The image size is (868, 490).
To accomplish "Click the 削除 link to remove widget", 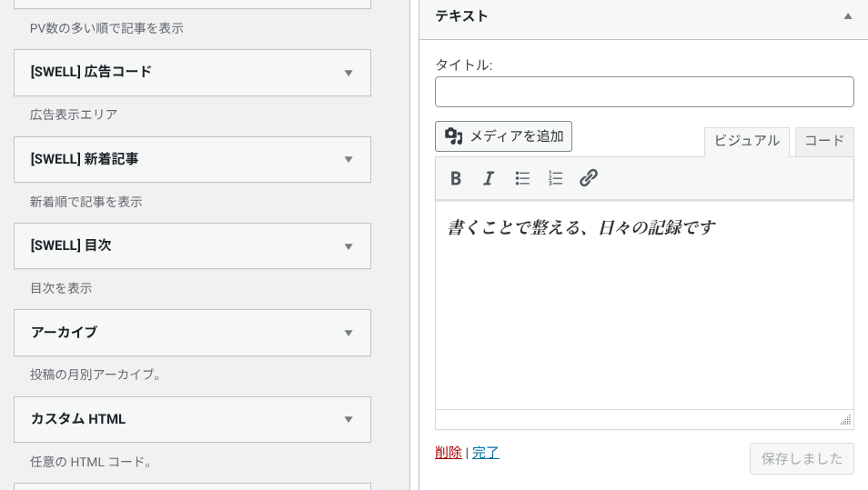I will 449,453.
